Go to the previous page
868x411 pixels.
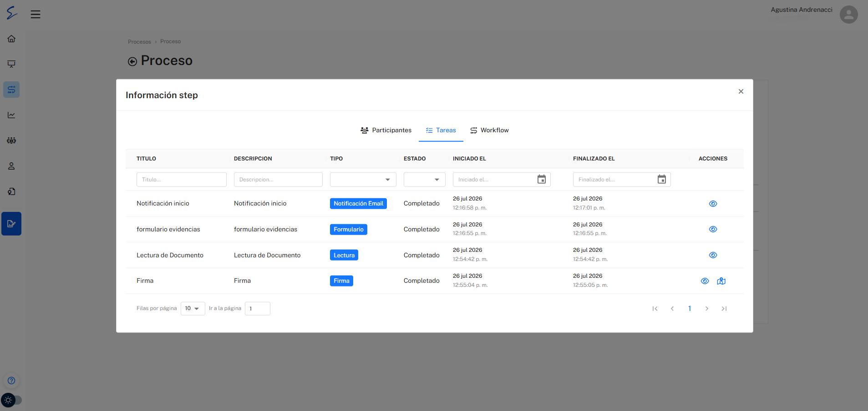(672, 309)
